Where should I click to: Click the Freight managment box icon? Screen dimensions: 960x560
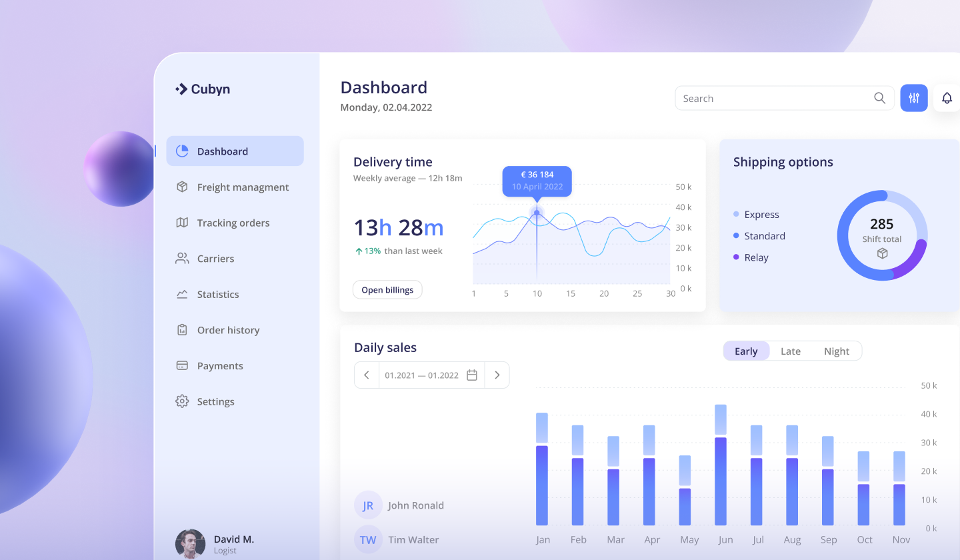(x=182, y=187)
